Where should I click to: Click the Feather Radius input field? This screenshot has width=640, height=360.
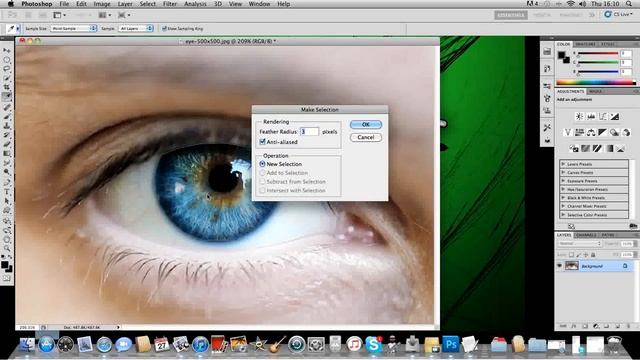coord(309,131)
